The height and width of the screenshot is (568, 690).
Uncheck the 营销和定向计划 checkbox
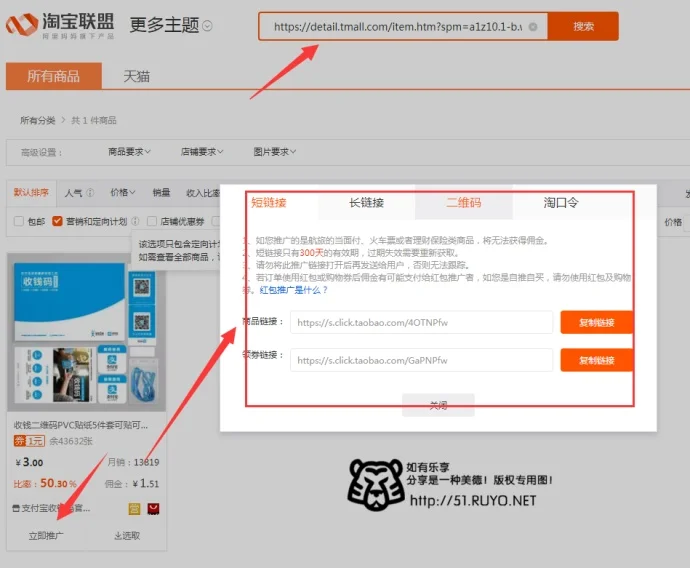click(57, 221)
